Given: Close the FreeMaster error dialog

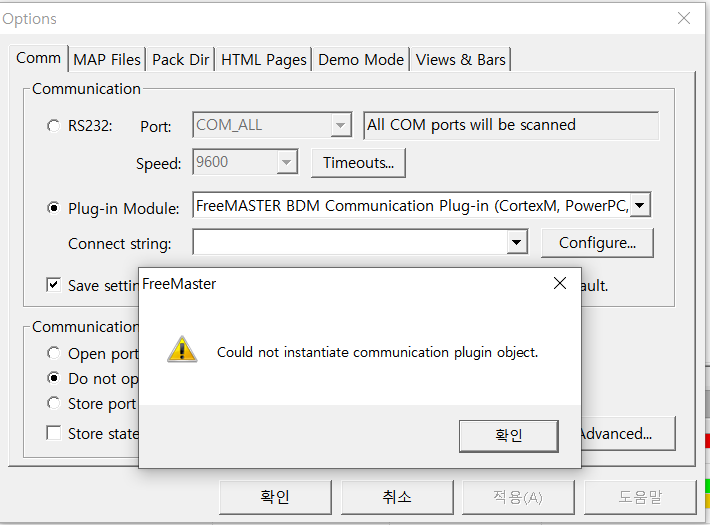Looking at the screenshot, I should (560, 283).
